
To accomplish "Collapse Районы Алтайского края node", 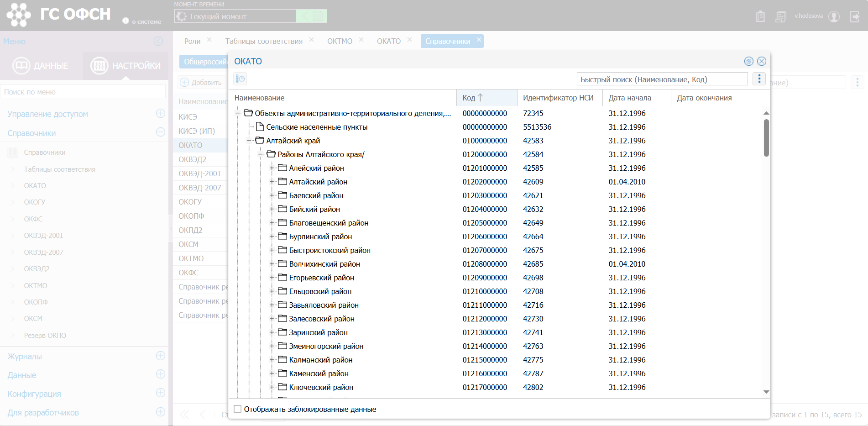I will click(x=261, y=154).
